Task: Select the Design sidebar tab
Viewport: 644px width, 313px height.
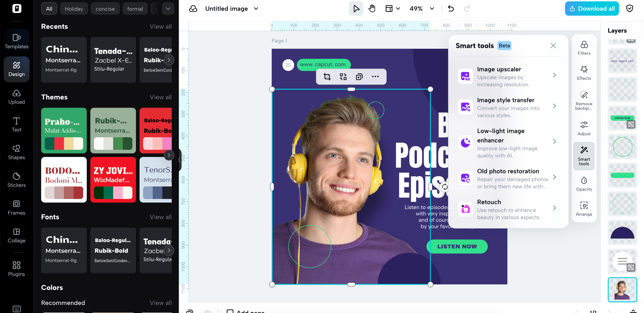Action: pos(17,69)
